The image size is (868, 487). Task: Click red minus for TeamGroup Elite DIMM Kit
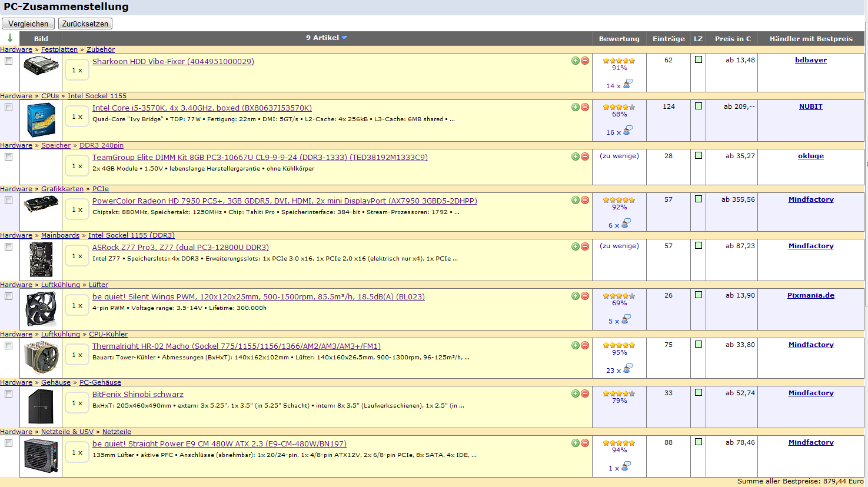click(585, 156)
